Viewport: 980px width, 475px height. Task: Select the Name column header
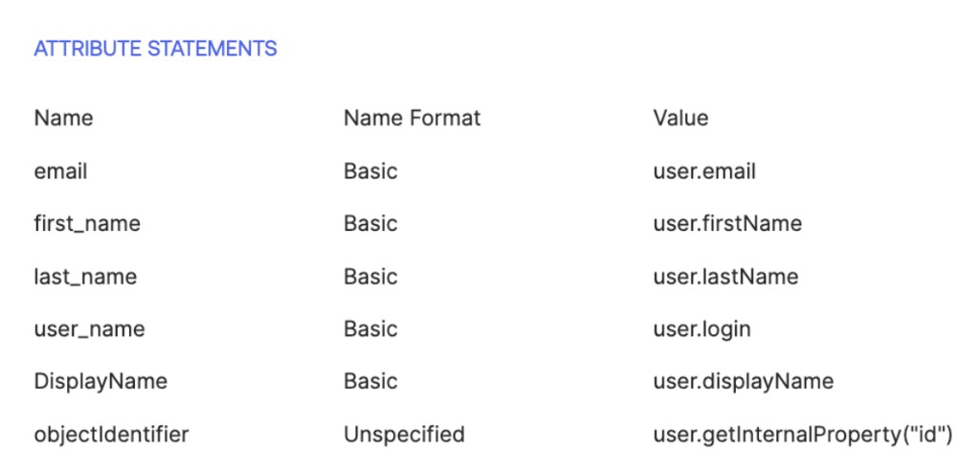coord(63,118)
